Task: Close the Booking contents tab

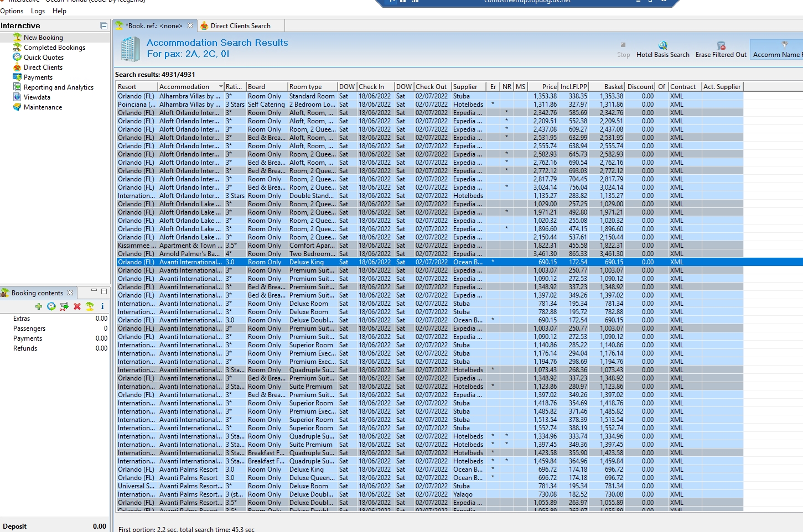Action: pos(70,293)
